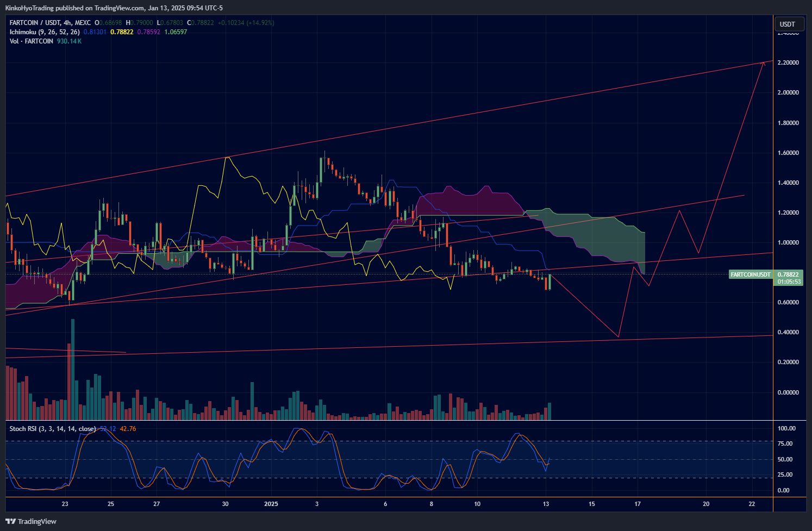This screenshot has height=531, width=812.
Task: Click the 0.60000 price axis label
Action: click(x=788, y=302)
